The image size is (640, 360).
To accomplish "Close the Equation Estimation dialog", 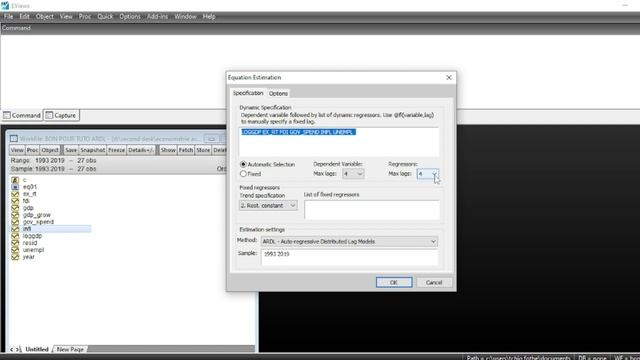I will [449, 78].
